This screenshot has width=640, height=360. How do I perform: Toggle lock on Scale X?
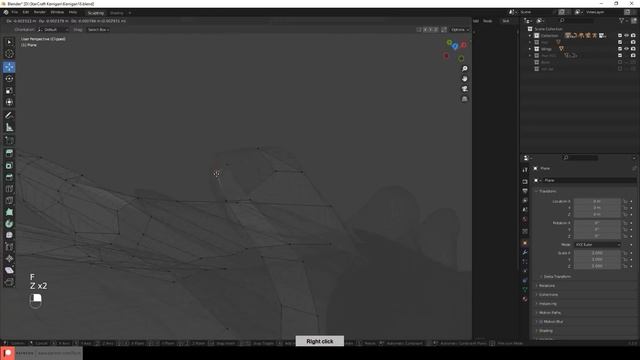pos(625,253)
